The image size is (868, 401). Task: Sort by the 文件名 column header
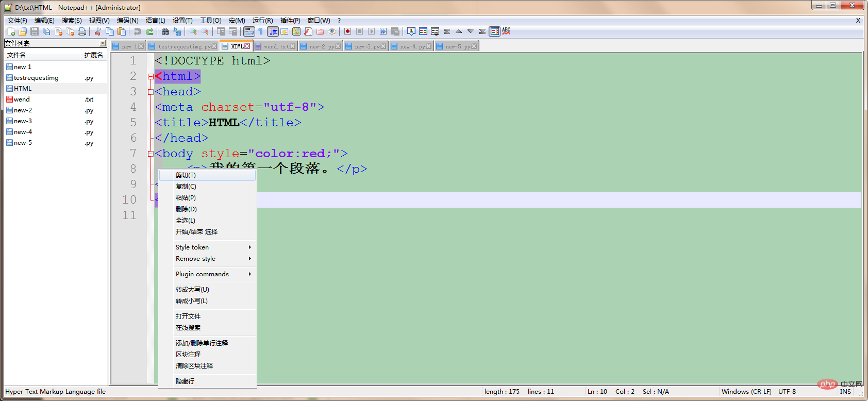[x=43, y=55]
